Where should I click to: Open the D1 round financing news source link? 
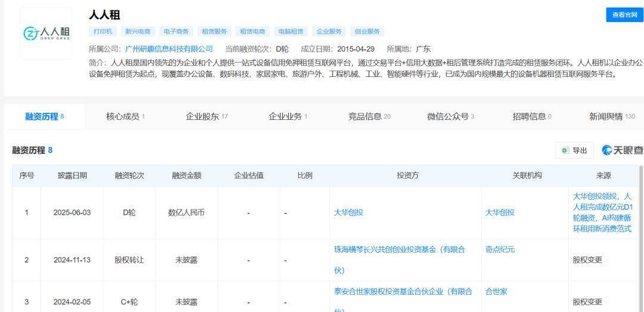602,212
